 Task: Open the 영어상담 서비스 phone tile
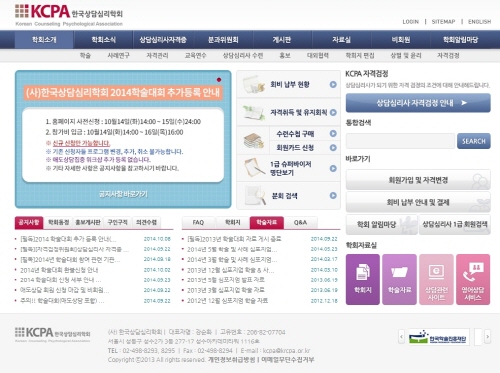point(473,279)
